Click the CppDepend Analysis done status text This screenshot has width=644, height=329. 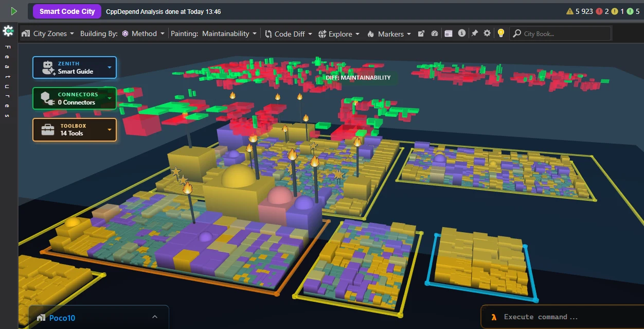(164, 11)
